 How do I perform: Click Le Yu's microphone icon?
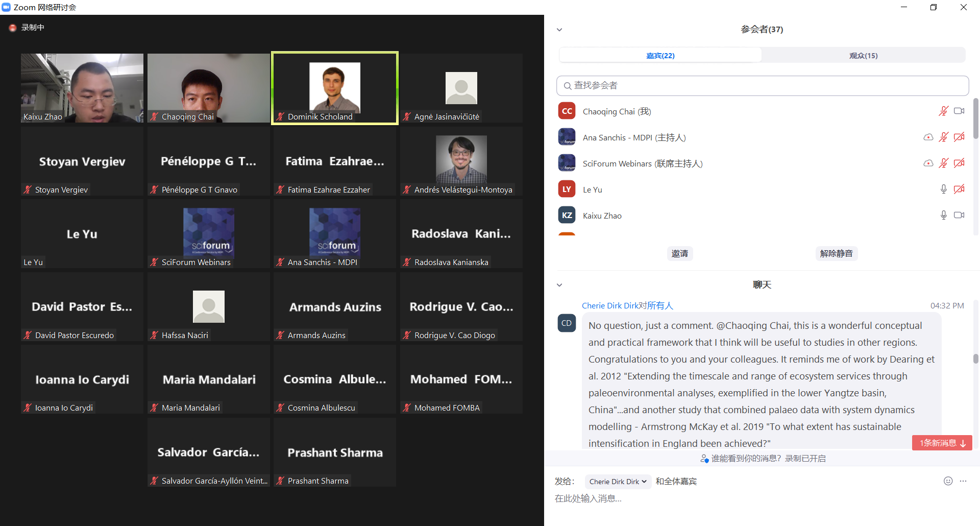(x=943, y=189)
